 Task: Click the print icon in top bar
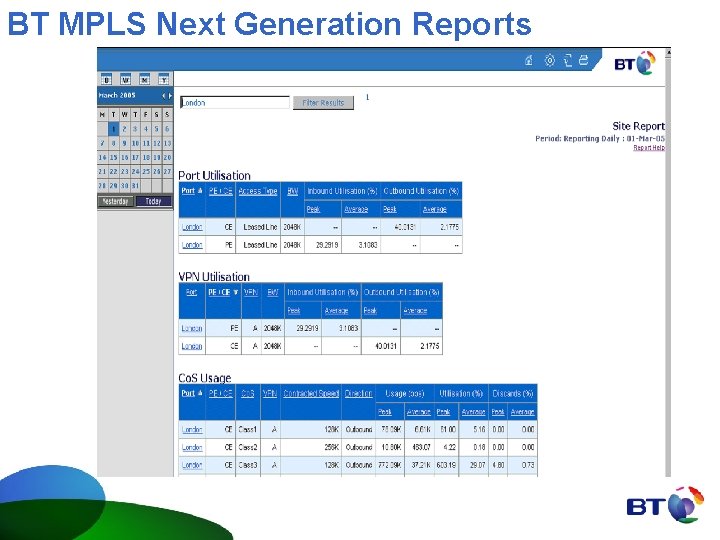[x=584, y=60]
